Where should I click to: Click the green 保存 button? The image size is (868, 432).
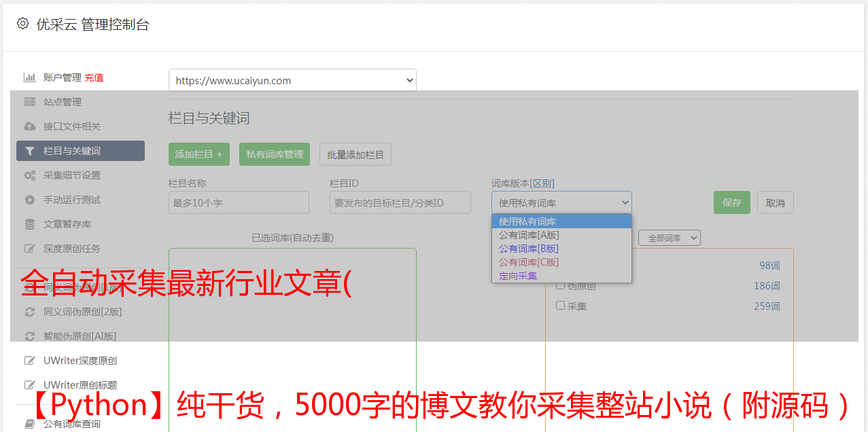coord(732,202)
